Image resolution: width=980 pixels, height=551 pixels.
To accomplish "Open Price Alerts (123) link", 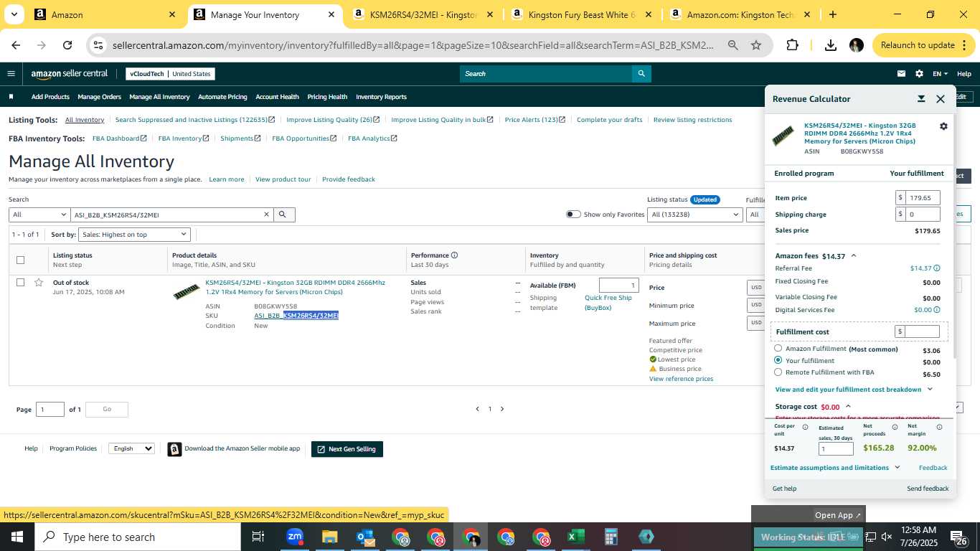I will tap(535, 120).
